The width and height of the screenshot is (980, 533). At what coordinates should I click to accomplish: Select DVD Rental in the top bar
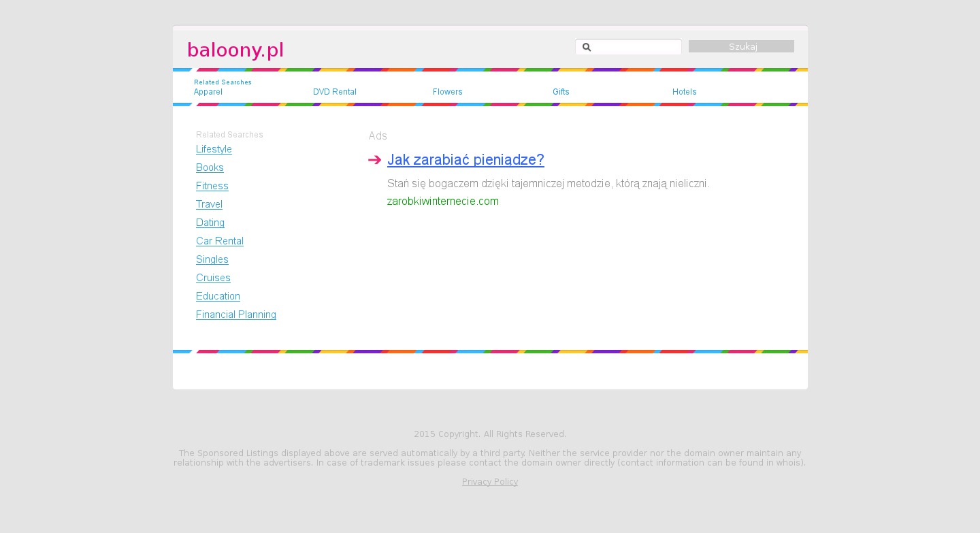334,92
